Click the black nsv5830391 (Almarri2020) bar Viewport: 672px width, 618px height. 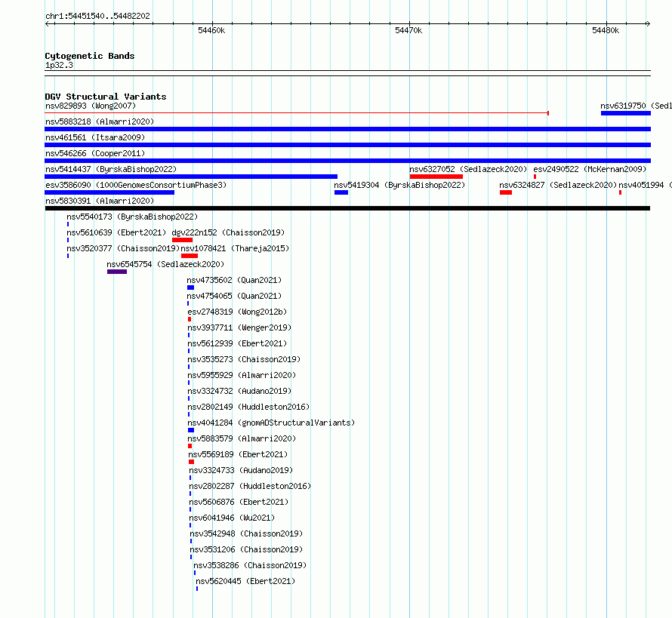click(x=347, y=208)
